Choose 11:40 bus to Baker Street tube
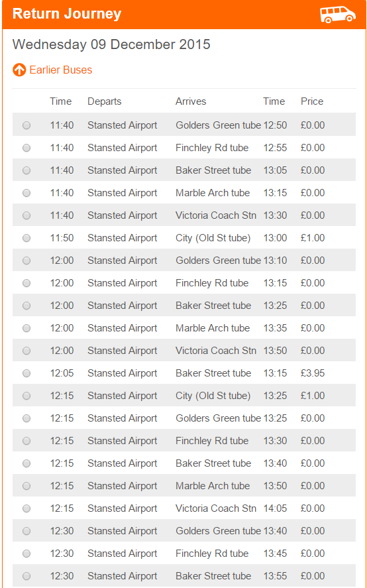Image resolution: width=367 pixels, height=588 pixels. click(26, 170)
